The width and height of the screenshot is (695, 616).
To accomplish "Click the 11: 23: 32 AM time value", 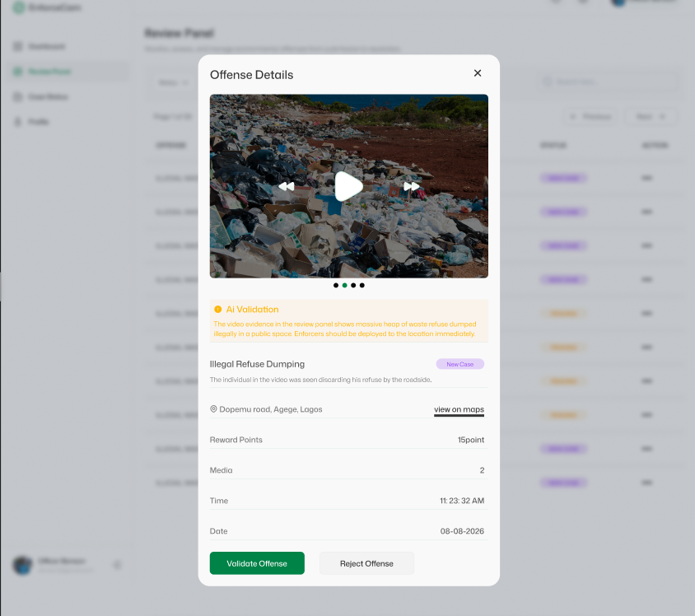I will click(x=462, y=501).
